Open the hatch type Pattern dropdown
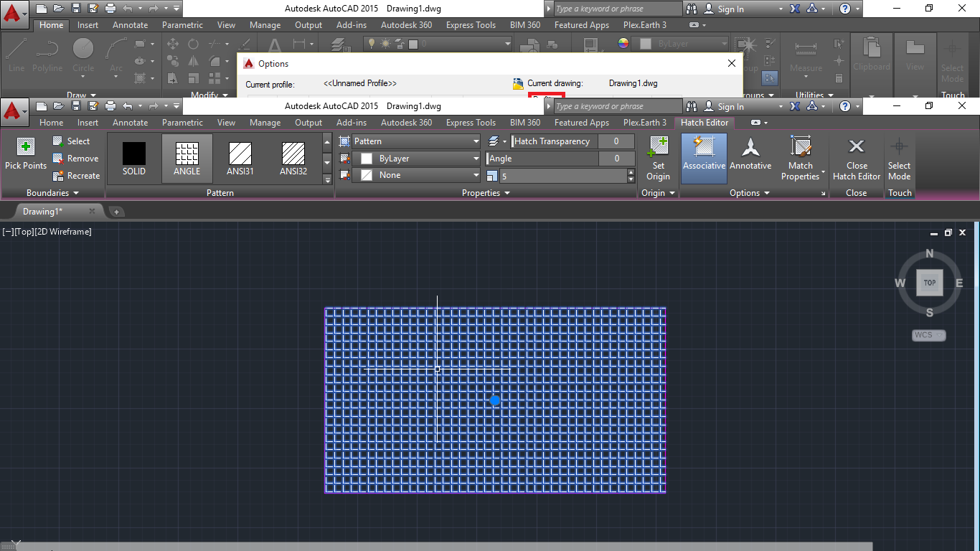Viewport: 980px width, 551px height. coord(415,141)
